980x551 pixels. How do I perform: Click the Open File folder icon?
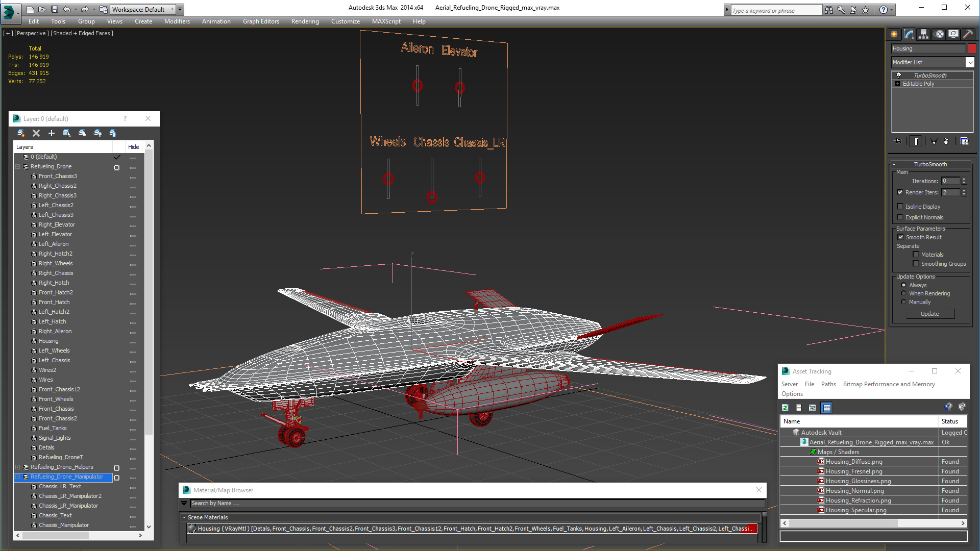point(42,9)
